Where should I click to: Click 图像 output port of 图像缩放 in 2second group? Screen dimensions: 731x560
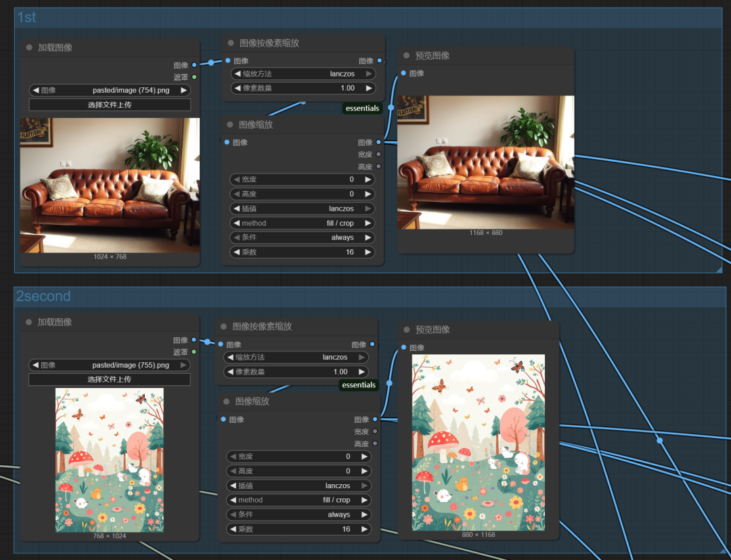[375, 419]
